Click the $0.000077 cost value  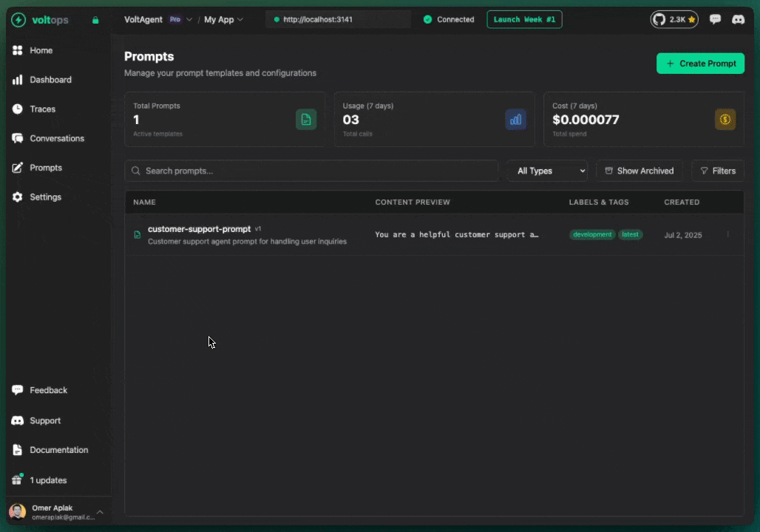click(x=586, y=120)
